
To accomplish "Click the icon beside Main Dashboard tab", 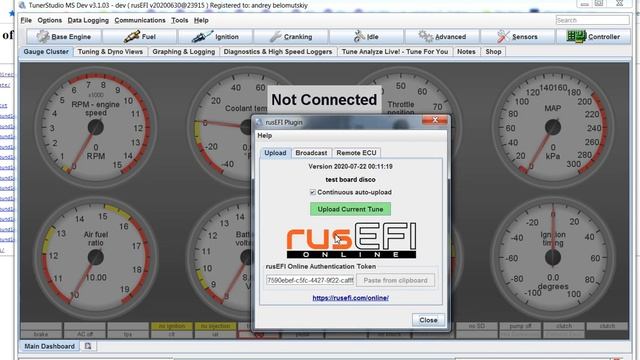I will [88, 346].
